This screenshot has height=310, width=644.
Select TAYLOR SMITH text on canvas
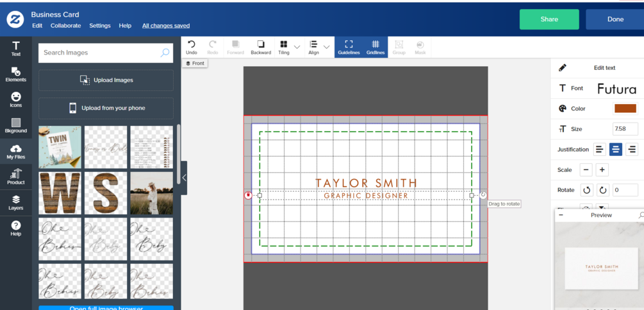[366, 184]
